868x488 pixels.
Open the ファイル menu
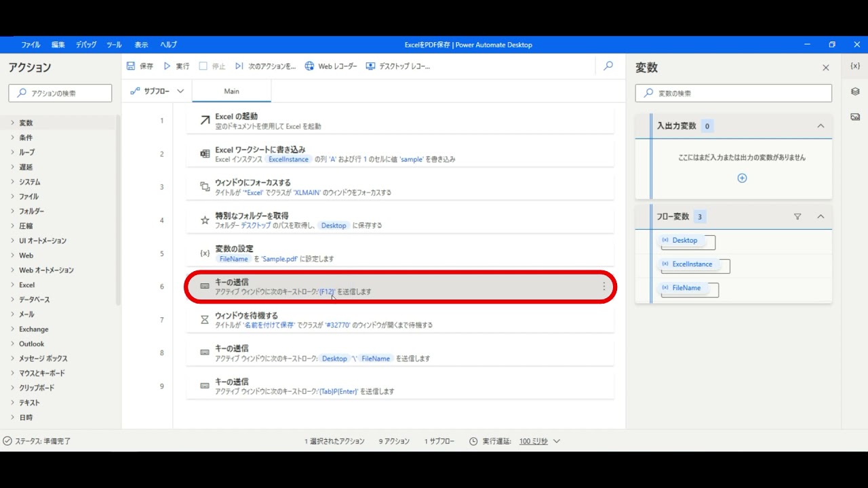(31, 45)
